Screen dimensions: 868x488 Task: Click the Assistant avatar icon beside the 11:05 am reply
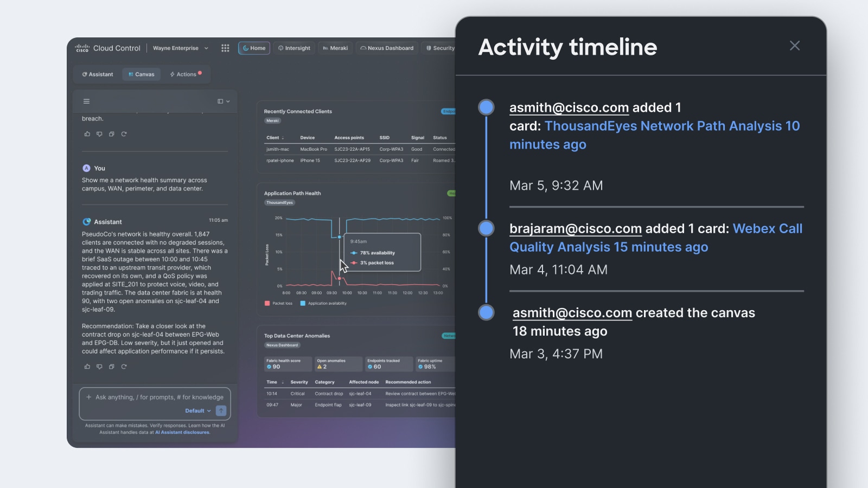tap(87, 222)
